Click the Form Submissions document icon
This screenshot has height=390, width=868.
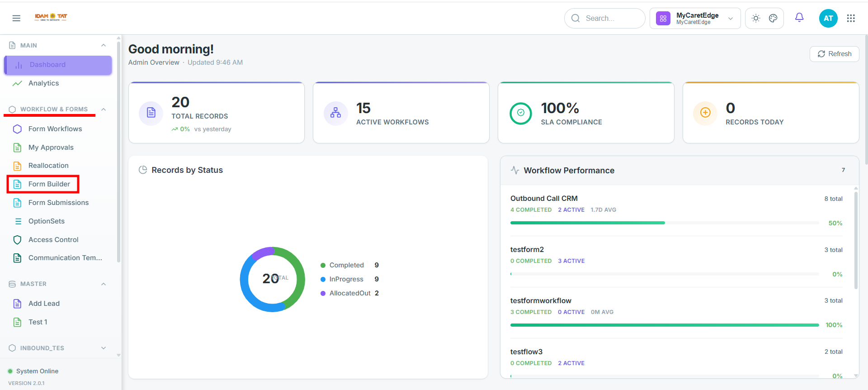pyautogui.click(x=17, y=203)
